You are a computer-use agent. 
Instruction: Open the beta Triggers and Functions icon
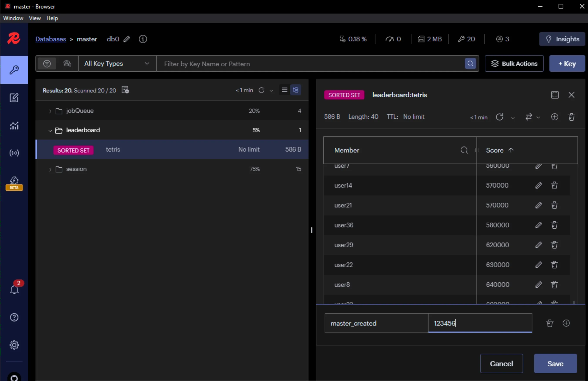pos(14,183)
